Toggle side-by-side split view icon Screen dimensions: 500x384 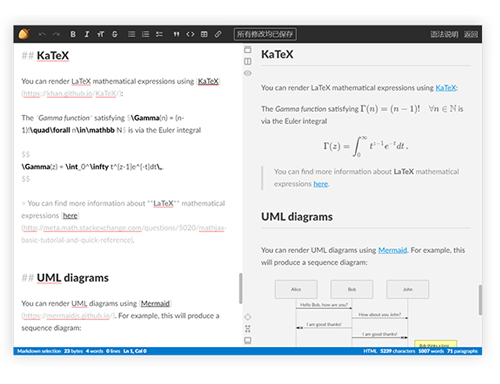248,62
